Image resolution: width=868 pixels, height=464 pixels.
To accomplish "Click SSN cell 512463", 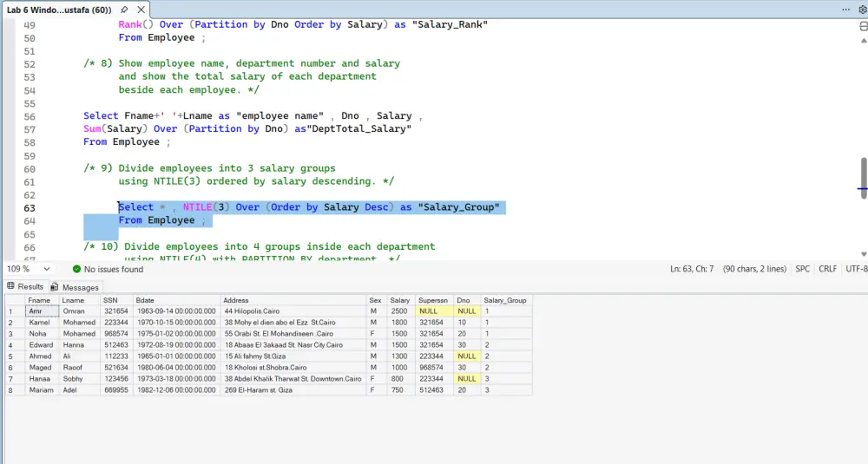I will pyautogui.click(x=116, y=345).
